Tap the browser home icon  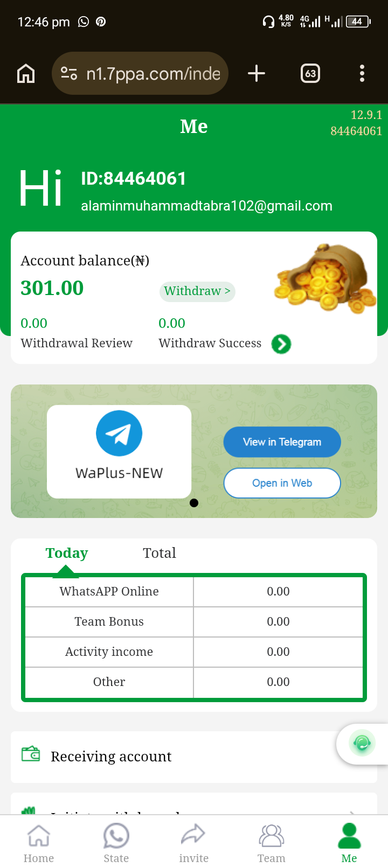pos(26,73)
